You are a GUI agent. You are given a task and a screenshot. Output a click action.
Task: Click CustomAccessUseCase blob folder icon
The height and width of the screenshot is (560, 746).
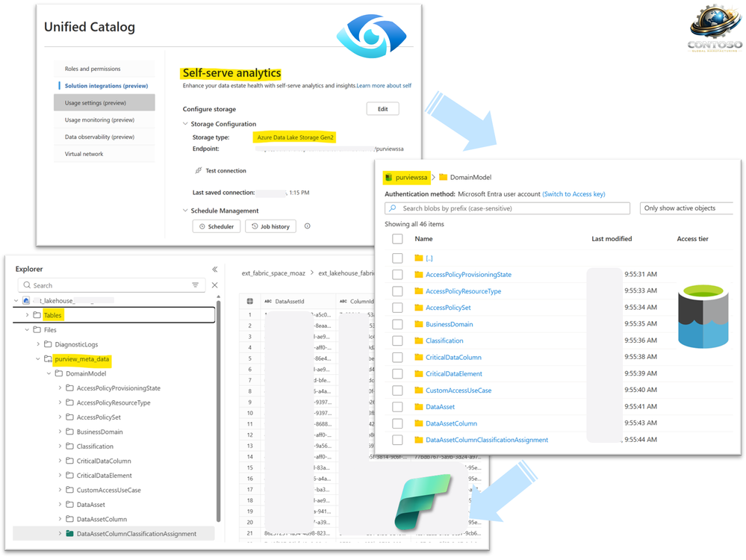click(x=419, y=391)
